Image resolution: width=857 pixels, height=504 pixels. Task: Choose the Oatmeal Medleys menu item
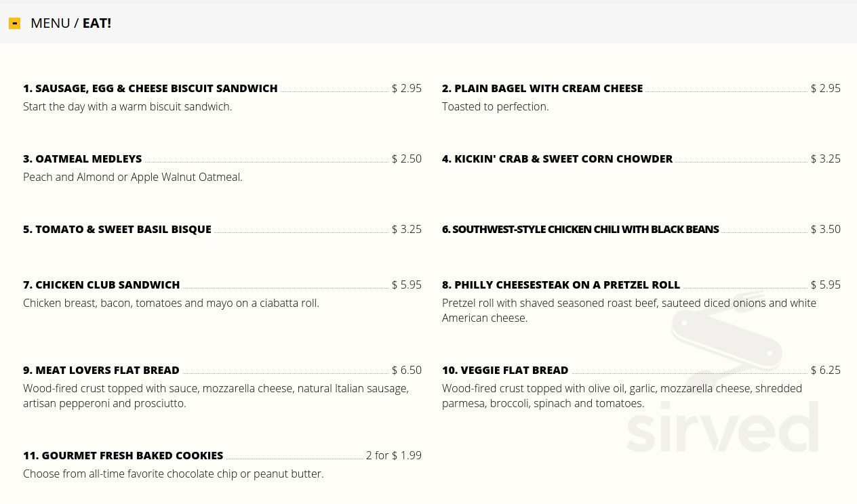click(82, 159)
